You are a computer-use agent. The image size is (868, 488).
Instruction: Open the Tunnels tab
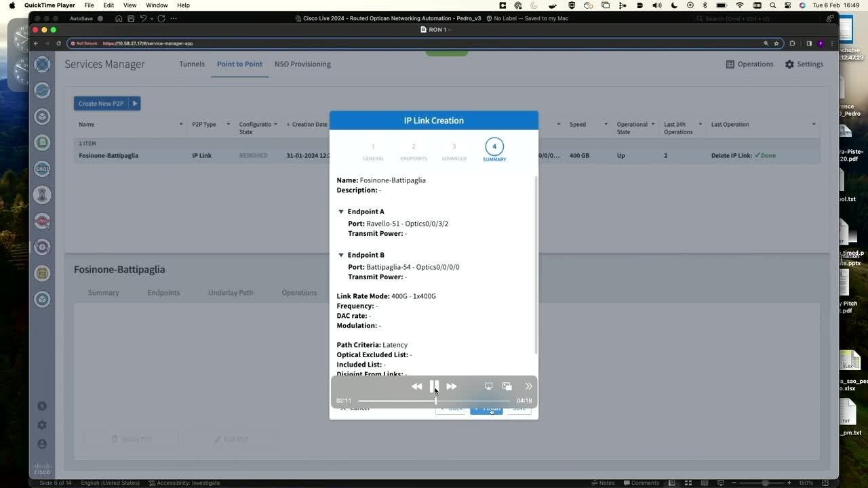[192, 64]
